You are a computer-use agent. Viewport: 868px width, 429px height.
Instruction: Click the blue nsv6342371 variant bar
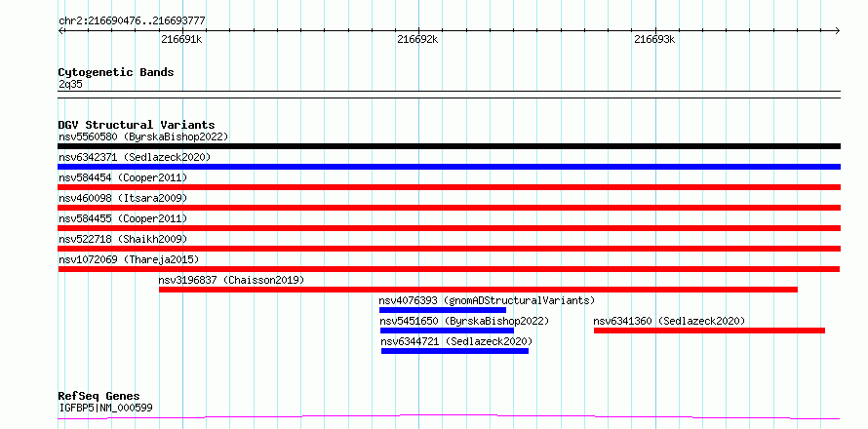click(449, 167)
